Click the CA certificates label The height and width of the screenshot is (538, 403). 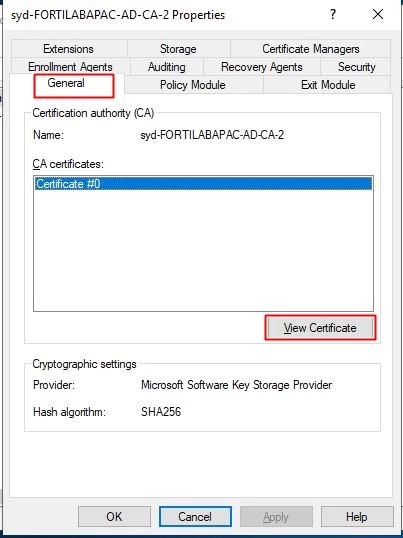(x=68, y=164)
